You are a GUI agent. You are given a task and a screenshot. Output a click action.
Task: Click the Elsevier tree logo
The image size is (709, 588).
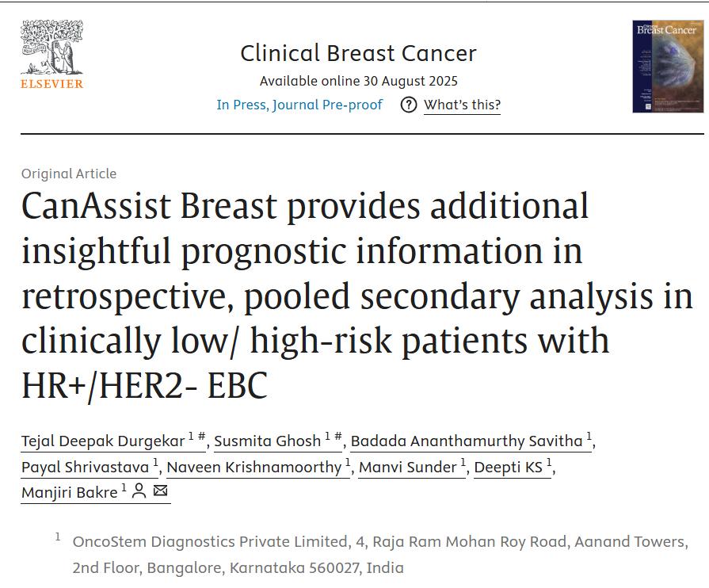point(51,48)
